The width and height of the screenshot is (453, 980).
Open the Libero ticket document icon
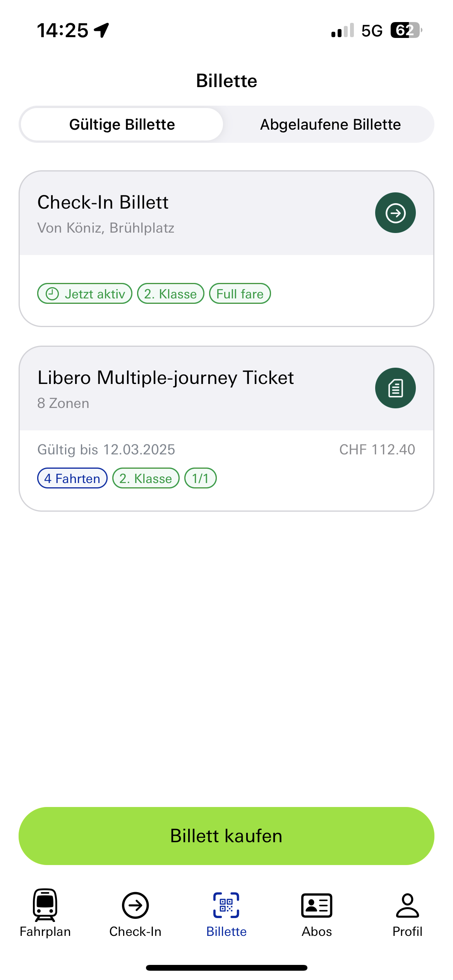(395, 388)
